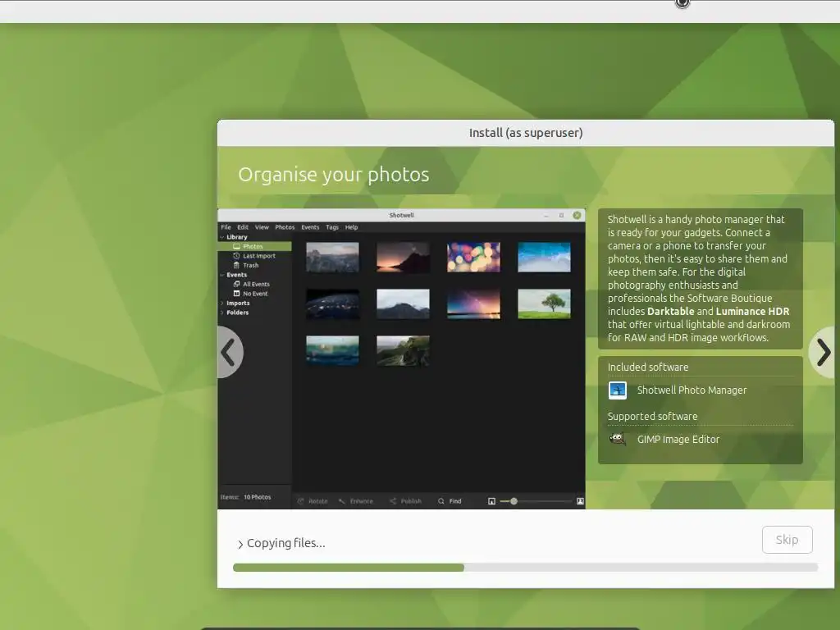The width and height of the screenshot is (840, 630).
Task: Click the installation progress bar
Action: [x=525, y=568]
